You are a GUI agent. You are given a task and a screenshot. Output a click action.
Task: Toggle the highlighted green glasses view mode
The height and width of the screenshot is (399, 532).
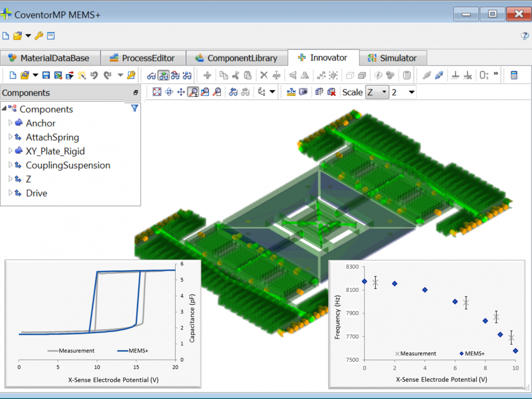pos(163,75)
